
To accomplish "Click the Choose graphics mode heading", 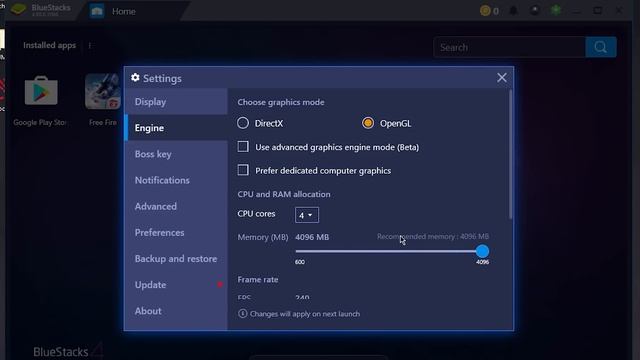I will [281, 102].
